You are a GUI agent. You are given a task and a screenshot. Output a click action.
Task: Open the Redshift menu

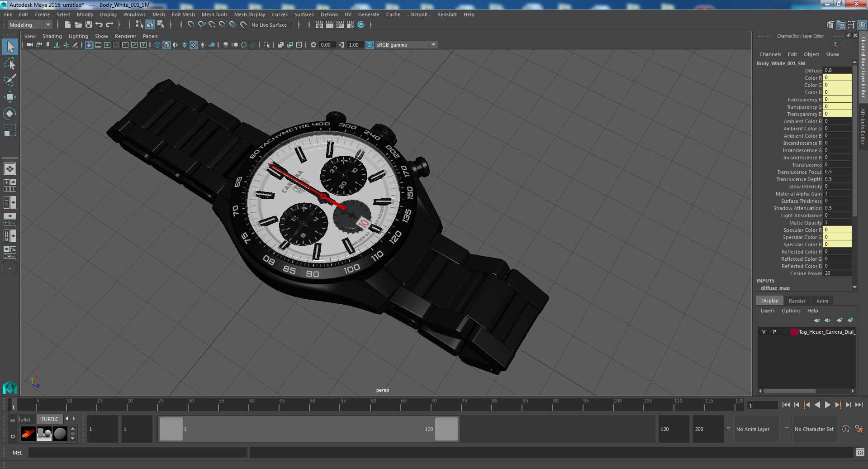click(447, 14)
